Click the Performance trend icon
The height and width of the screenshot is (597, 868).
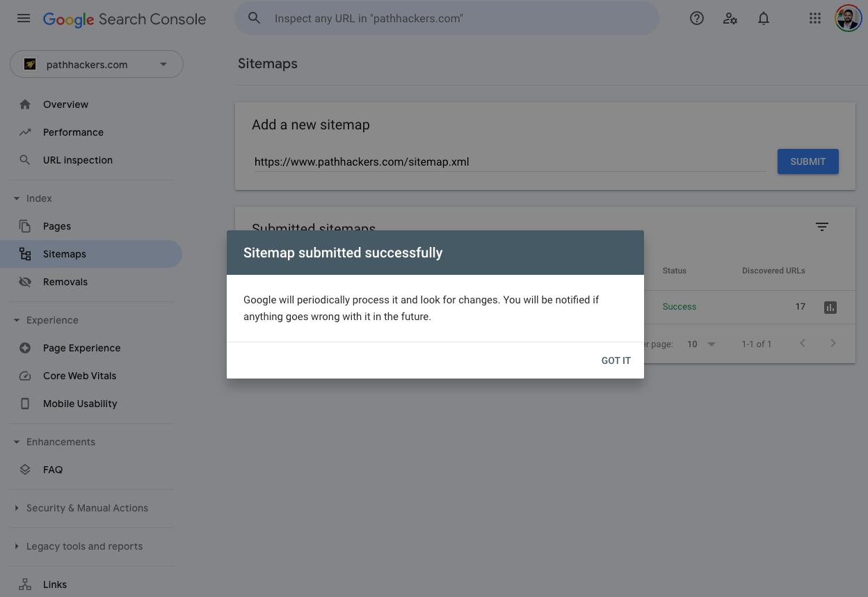coord(25,132)
